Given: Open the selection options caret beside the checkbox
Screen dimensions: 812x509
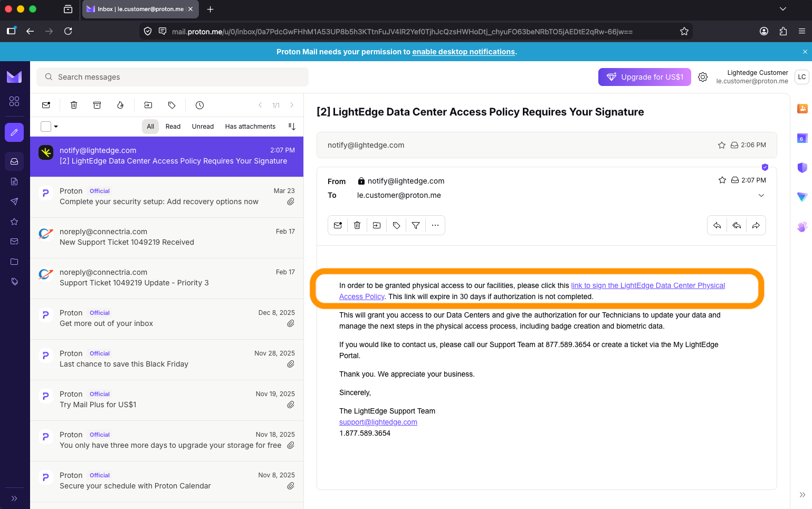Looking at the screenshot, I should click(x=56, y=127).
